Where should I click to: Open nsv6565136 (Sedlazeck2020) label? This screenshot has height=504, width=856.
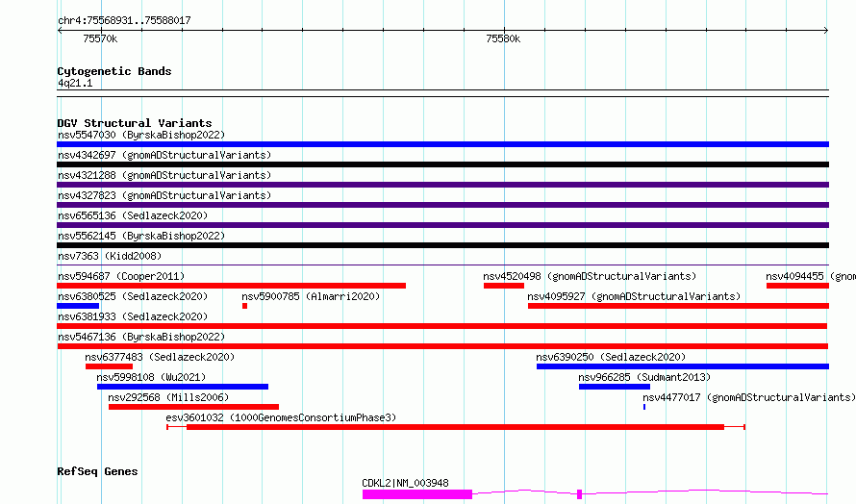[x=133, y=215]
